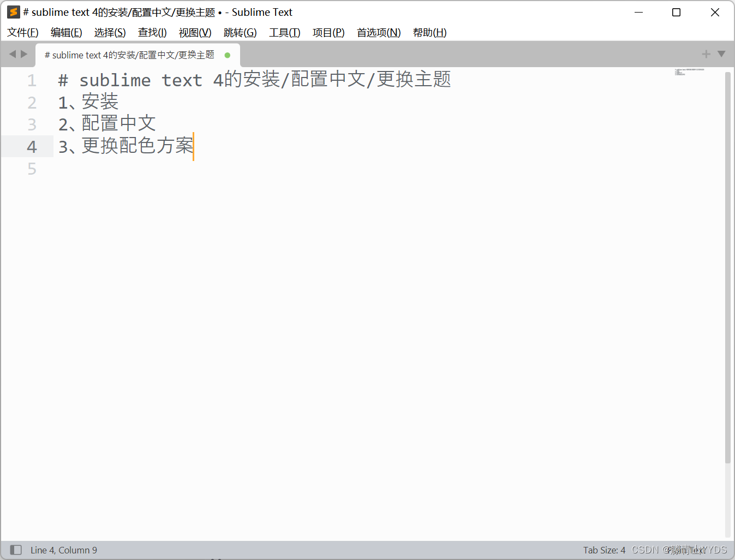
Task: Click the green unsaved-changes dot on the tab
Action: point(227,55)
